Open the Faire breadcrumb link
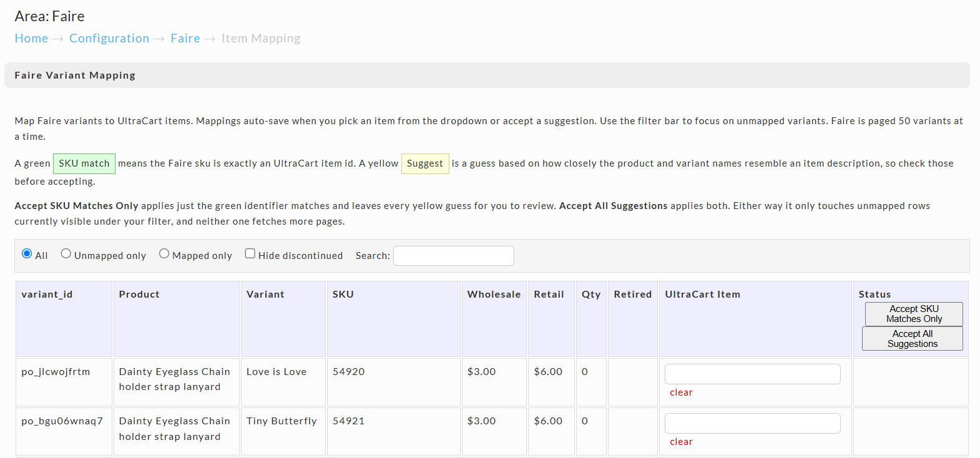Viewport: 980px width, 458px height. tap(185, 38)
